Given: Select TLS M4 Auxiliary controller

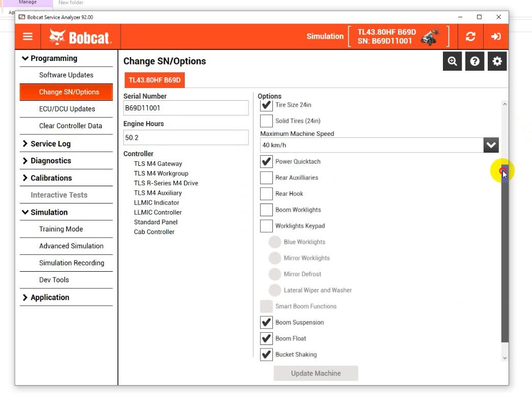Looking at the screenshot, I should coord(158,193).
